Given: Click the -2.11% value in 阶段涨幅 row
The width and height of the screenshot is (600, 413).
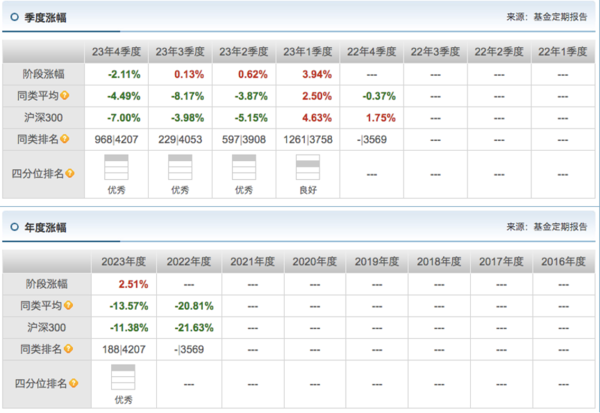Looking at the screenshot, I should (x=124, y=74).
